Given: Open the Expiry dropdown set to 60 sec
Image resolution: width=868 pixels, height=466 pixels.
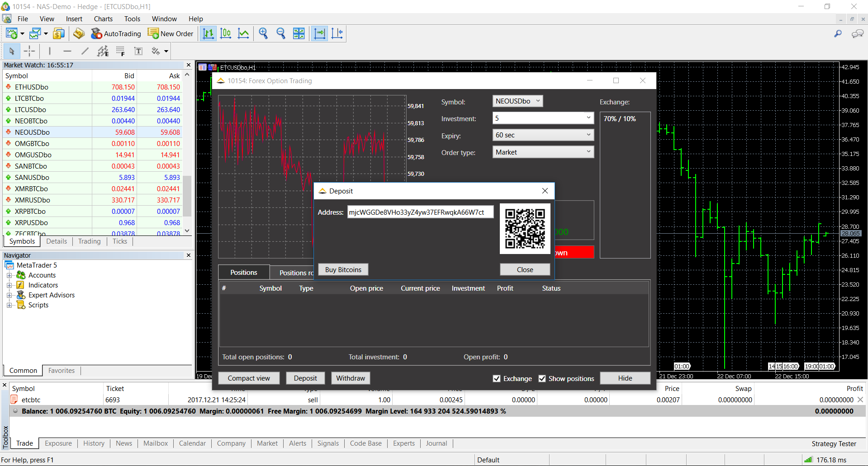Looking at the screenshot, I should pyautogui.click(x=543, y=135).
